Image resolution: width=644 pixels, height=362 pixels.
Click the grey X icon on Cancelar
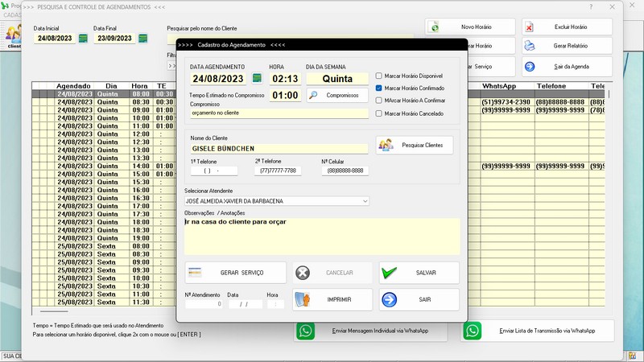pyautogui.click(x=303, y=273)
